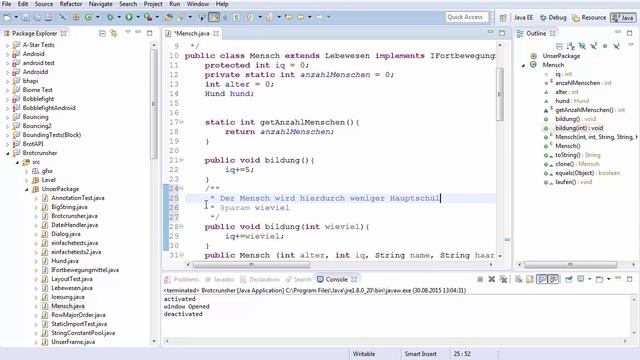Screen dimensions: 640x360
Task: Select bildung(int) : void in Outline
Action: point(578,128)
